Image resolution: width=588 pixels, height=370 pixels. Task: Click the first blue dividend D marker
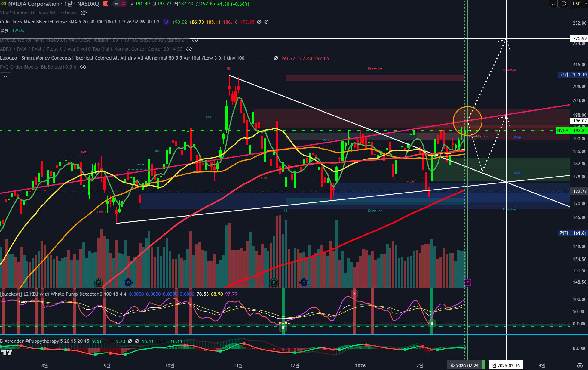point(128,282)
